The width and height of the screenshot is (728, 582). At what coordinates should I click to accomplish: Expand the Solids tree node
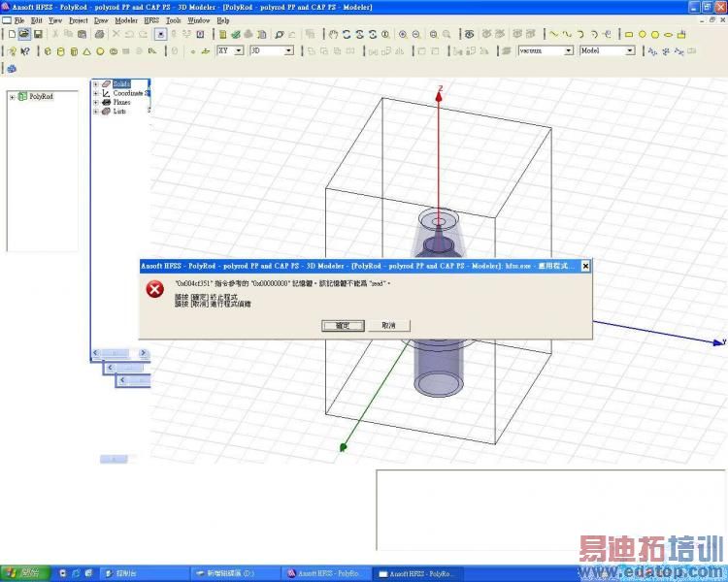[96, 84]
